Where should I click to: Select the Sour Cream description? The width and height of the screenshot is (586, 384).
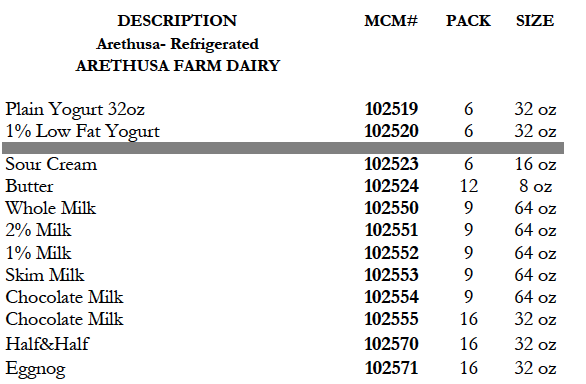click(x=51, y=164)
